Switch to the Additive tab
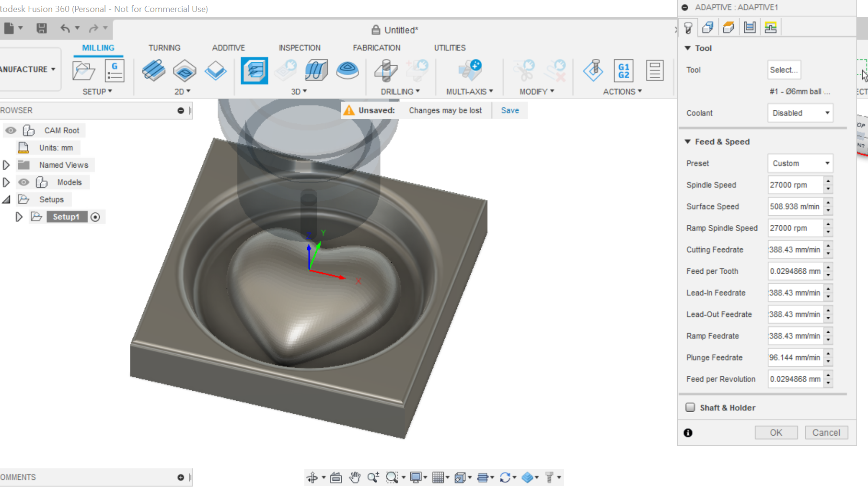This screenshot has width=868, height=488. (229, 48)
